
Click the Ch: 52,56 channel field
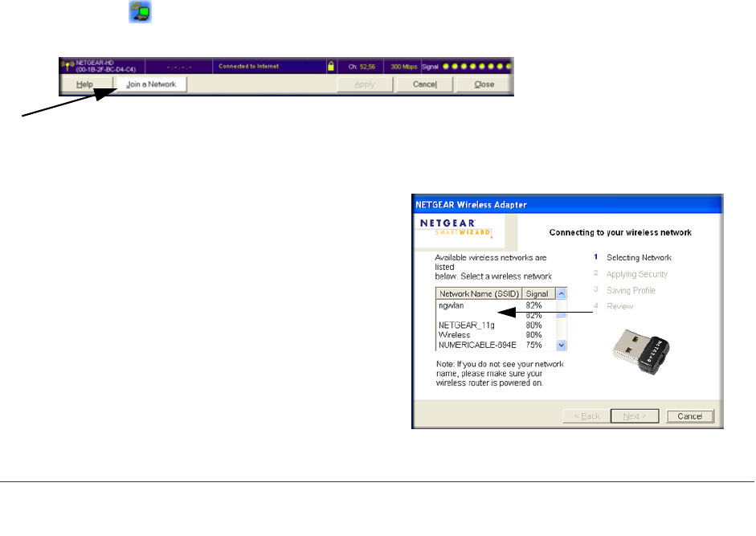coord(362,67)
